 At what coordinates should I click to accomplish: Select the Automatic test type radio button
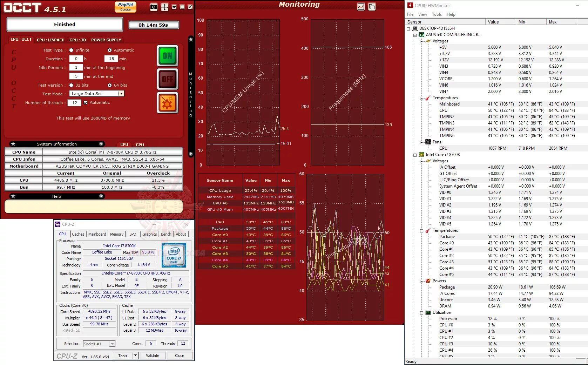click(x=110, y=50)
